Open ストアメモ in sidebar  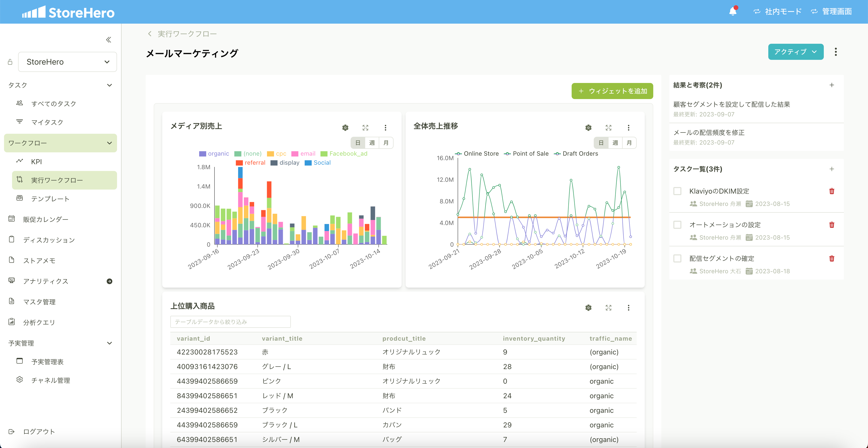pyautogui.click(x=61, y=260)
